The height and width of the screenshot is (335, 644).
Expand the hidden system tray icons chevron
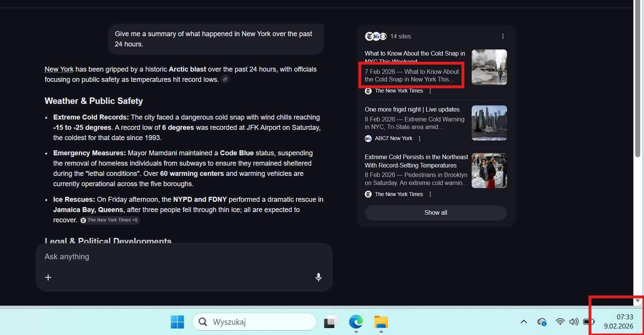point(524,322)
